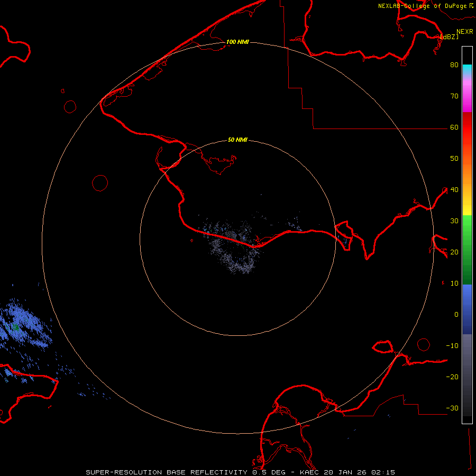
Task: Click the 70 value on the dBZ scale
Action: point(454,96)
